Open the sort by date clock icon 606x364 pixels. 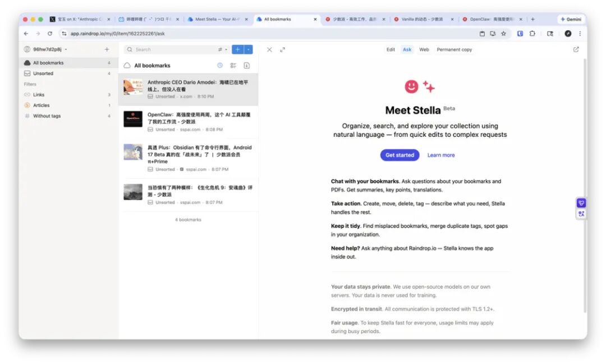(x=220, y=66)
